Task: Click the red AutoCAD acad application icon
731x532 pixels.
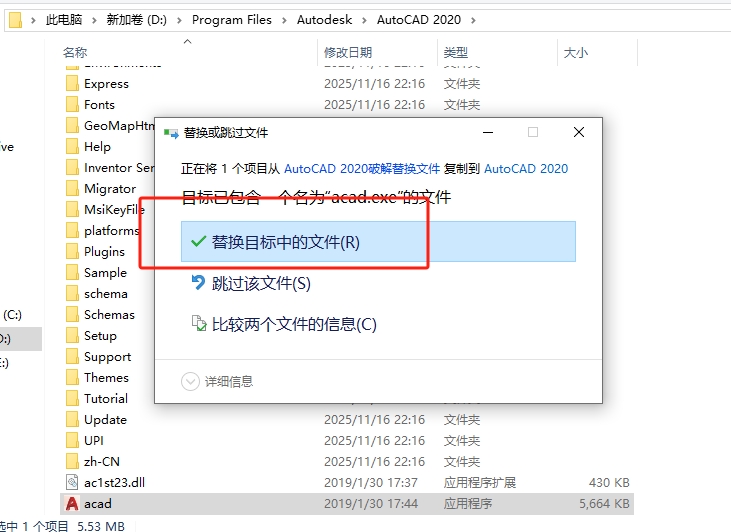Action: click(72, 504)
